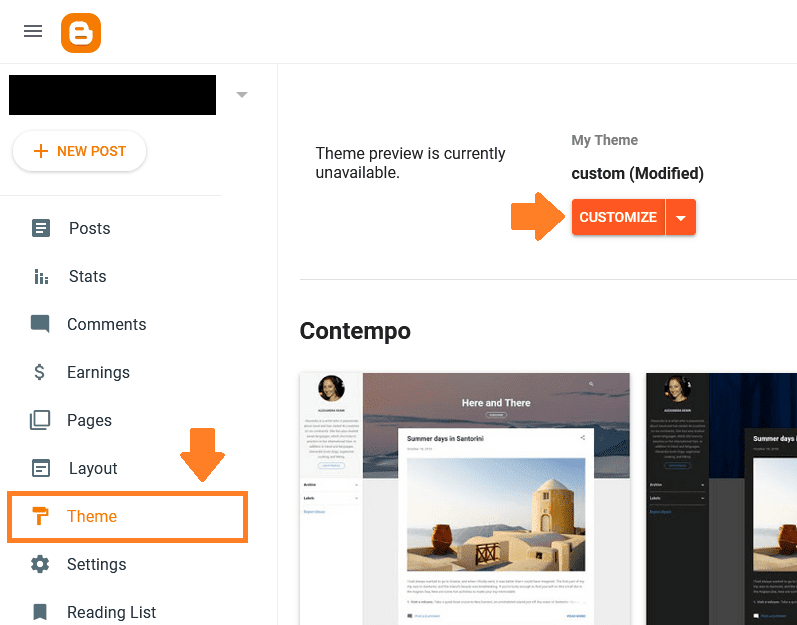Click the orange CUSTOMIZE button
Screen dimensions: 797x625
(x=618, y=217)
